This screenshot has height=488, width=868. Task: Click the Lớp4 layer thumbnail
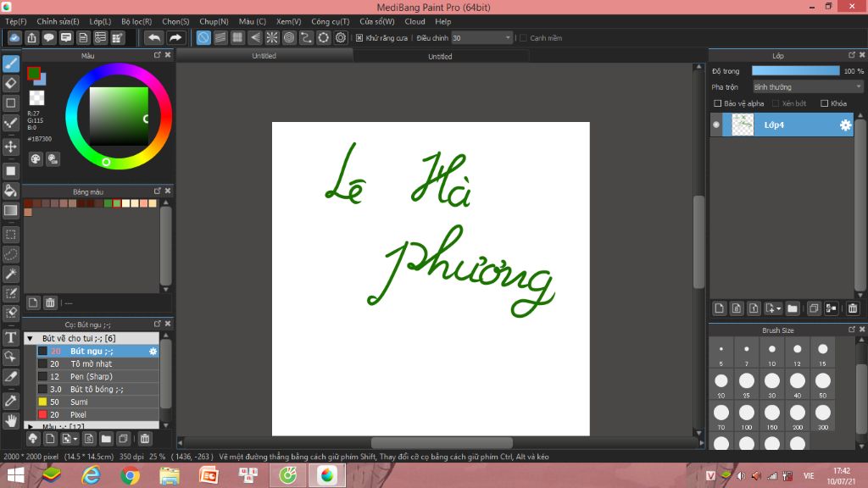coord(743,125)
